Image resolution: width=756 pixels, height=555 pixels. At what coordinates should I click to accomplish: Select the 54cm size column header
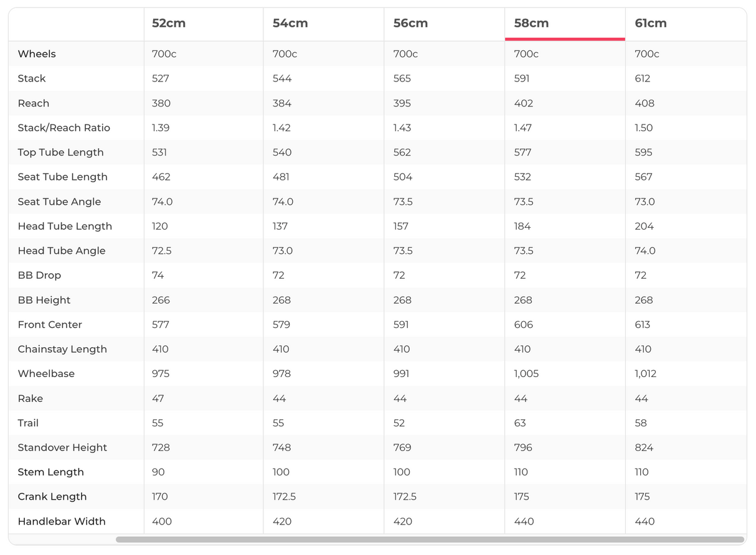pos(290,24)
